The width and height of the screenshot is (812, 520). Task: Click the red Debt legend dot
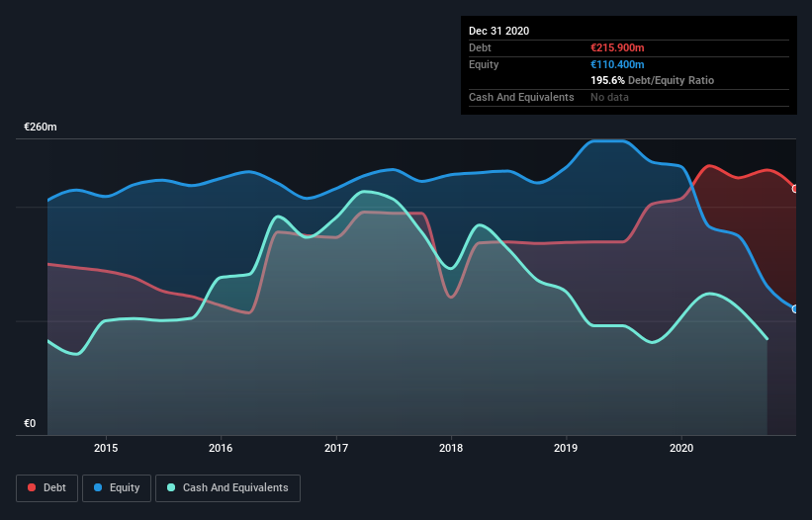coord(32,487)
